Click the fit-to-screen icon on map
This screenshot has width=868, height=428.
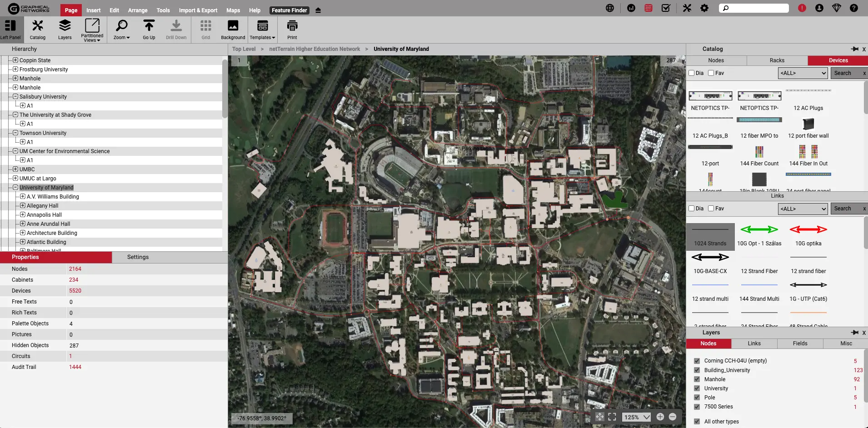612,417
